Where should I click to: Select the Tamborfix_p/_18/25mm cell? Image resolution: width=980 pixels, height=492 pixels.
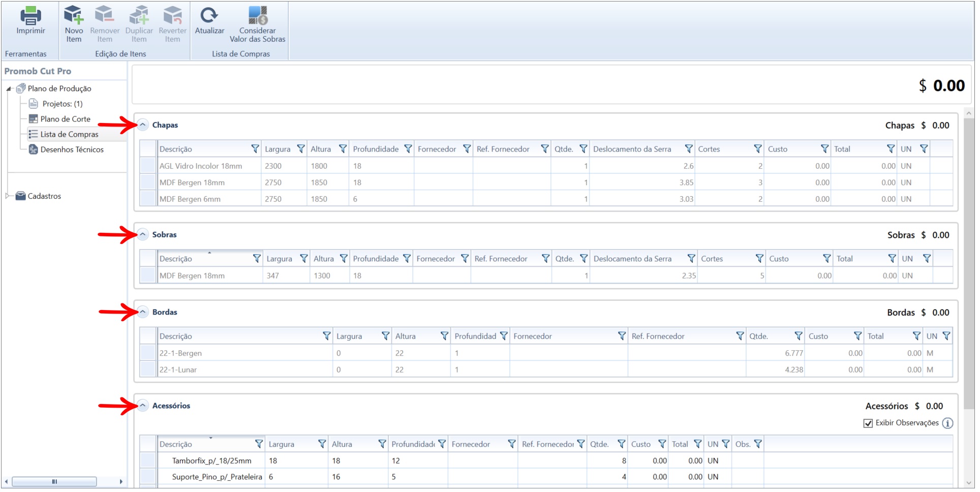pos(211,460)
